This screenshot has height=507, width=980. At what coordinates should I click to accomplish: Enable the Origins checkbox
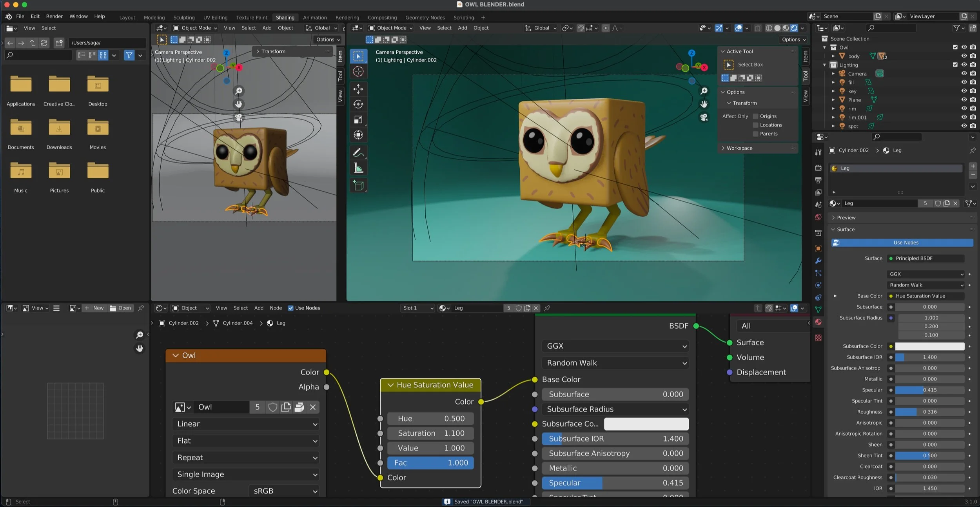[755, 116]
